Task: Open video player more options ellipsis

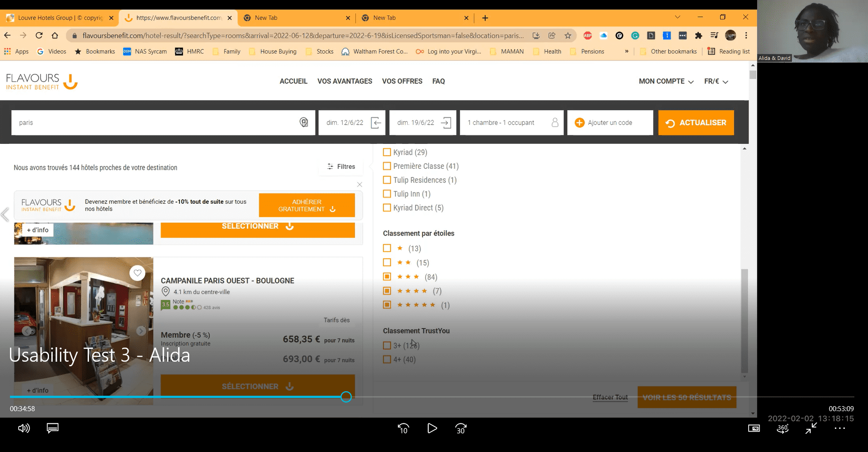Action: (x=840, y=428)
